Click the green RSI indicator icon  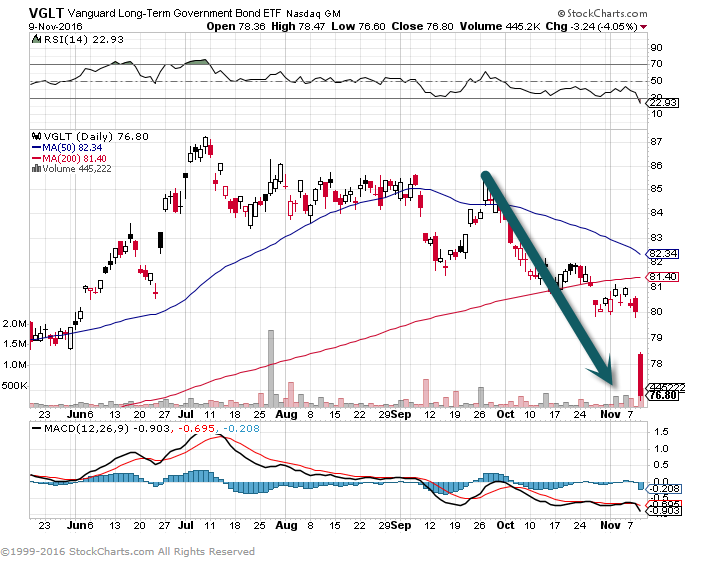36,39
